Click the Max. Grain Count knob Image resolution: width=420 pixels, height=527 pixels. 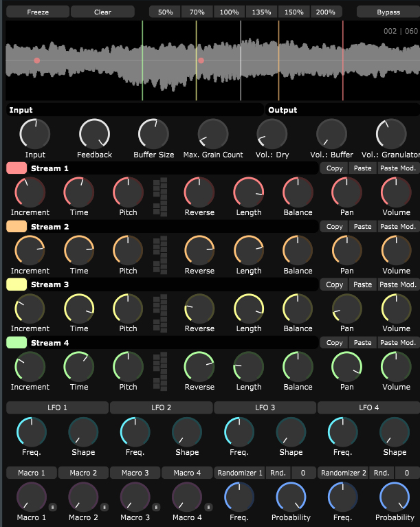(x=213, y=133)
